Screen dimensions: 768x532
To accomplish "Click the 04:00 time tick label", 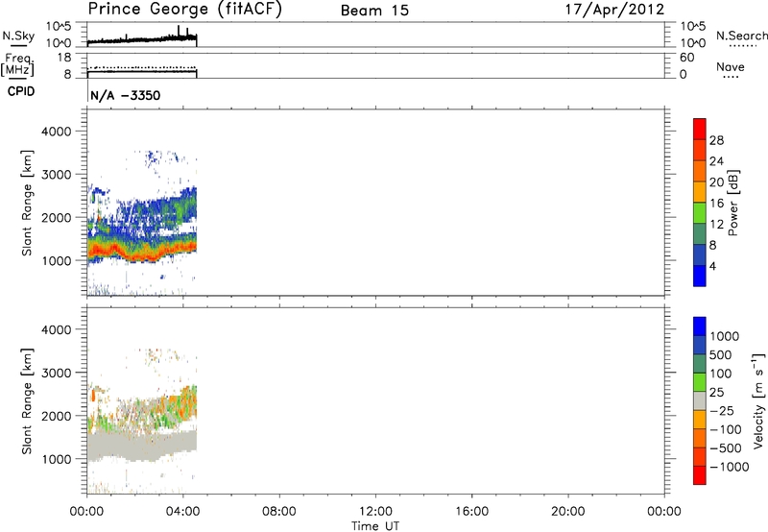I will pyautogui.click(x=182, y=512).
